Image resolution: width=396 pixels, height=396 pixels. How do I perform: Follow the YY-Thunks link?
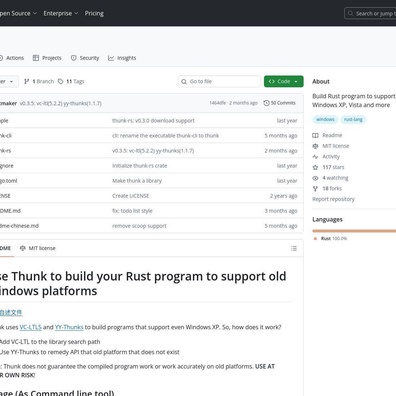[x=69, y=327]
